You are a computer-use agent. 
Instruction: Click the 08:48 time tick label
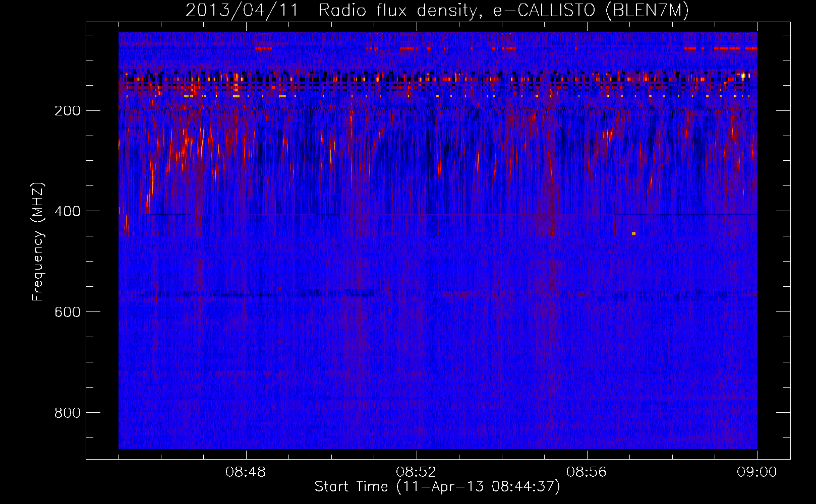[x=246, y=472]
